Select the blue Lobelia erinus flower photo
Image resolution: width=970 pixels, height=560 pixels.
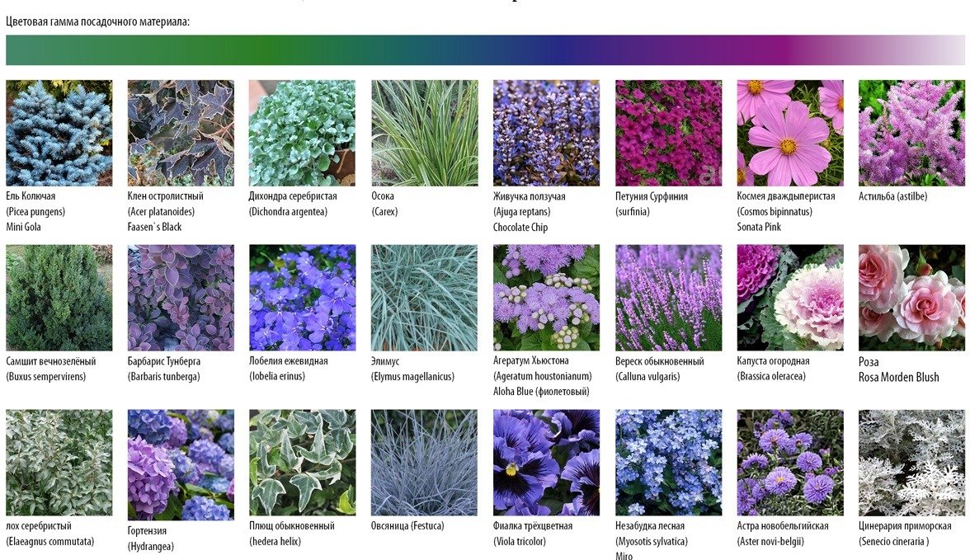pos(302,298)
